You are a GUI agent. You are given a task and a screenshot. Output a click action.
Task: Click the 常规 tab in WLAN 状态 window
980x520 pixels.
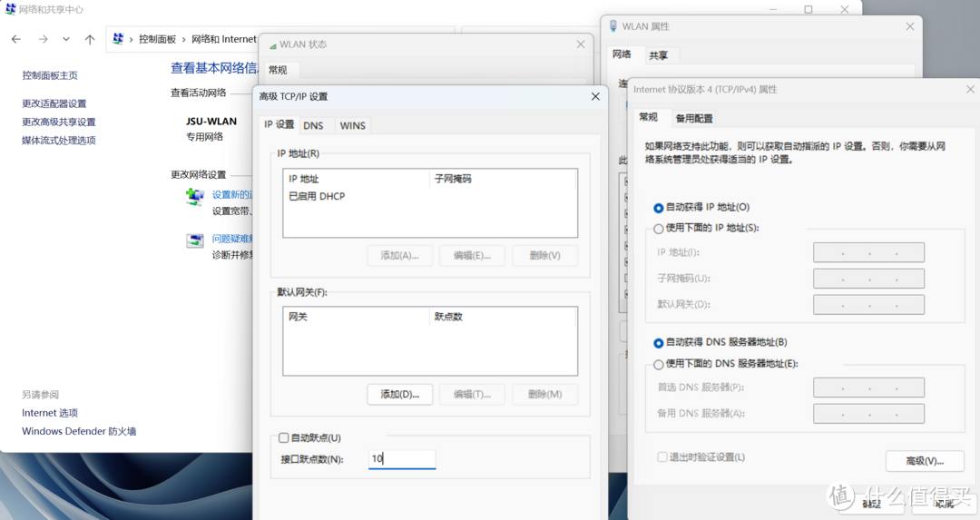tap(279, 70)
